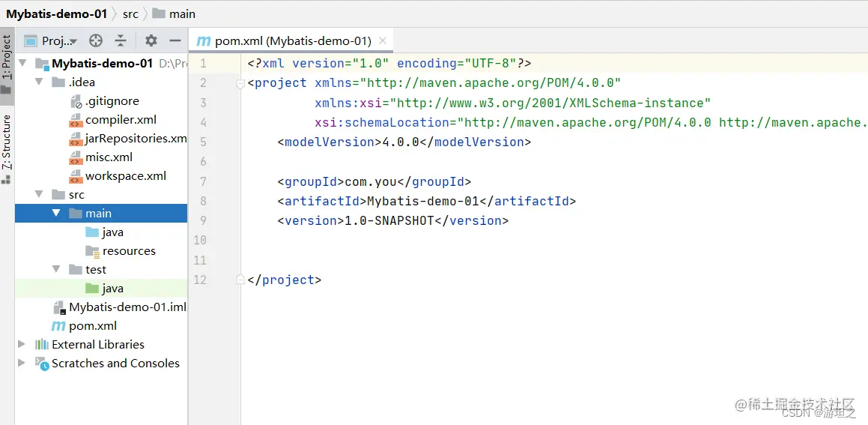Select misc.xml file
This screenshot has width=868, height=425.
(102, 157)
